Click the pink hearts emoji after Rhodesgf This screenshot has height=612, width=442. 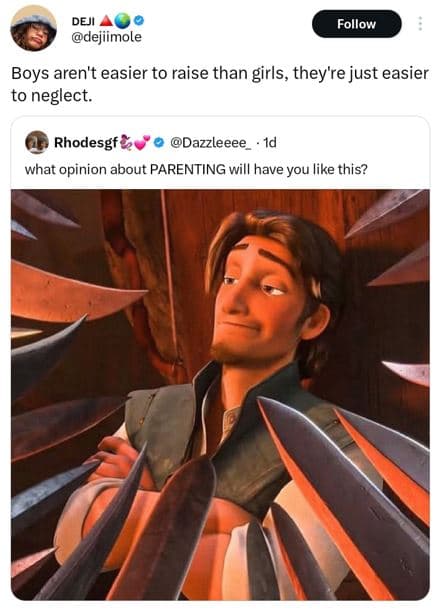142,142
